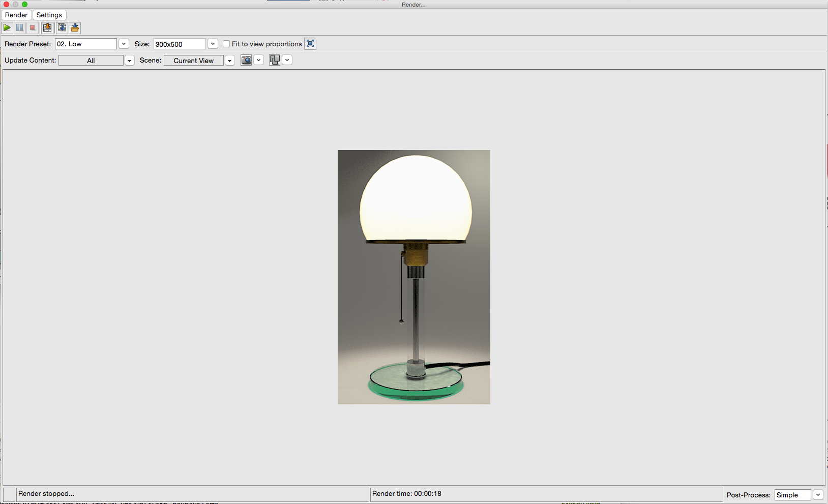Click the Current View scene button
The width and height of the screenshot is (828, 504).
tap(194, 61)
